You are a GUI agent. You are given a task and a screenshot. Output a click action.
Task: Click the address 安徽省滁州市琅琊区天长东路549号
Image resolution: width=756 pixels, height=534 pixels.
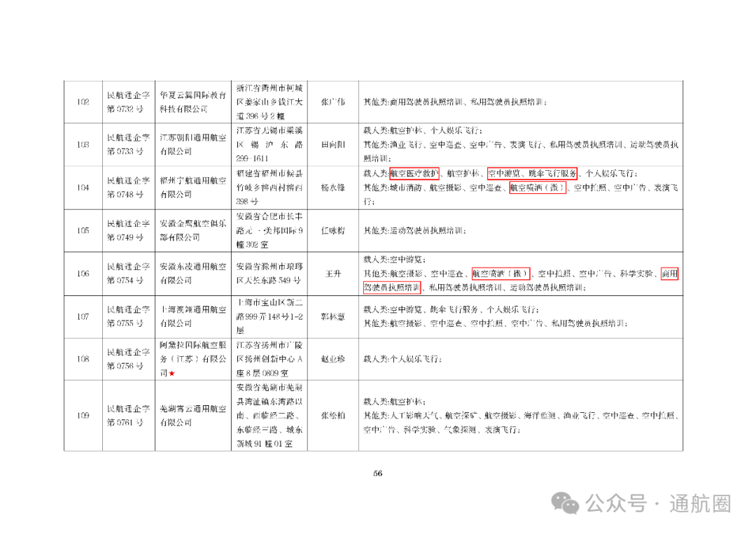click(x=269, y=274)
